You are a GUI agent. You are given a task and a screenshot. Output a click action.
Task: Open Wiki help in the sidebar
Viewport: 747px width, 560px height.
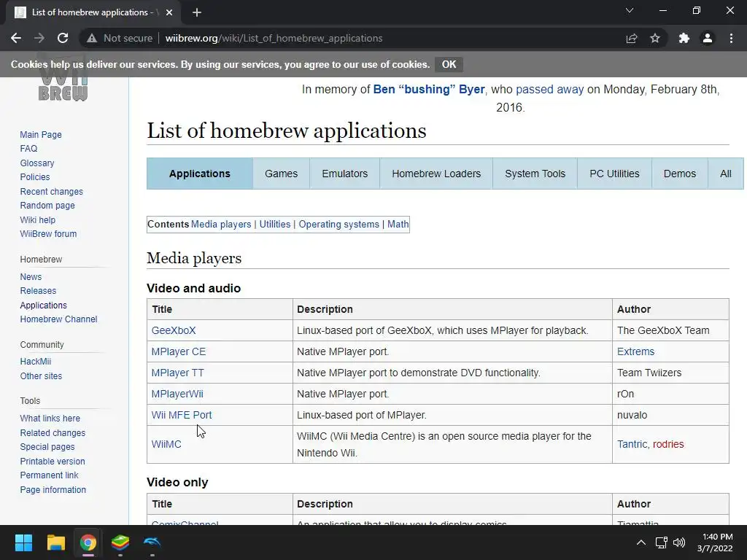(x=38, y=220)
